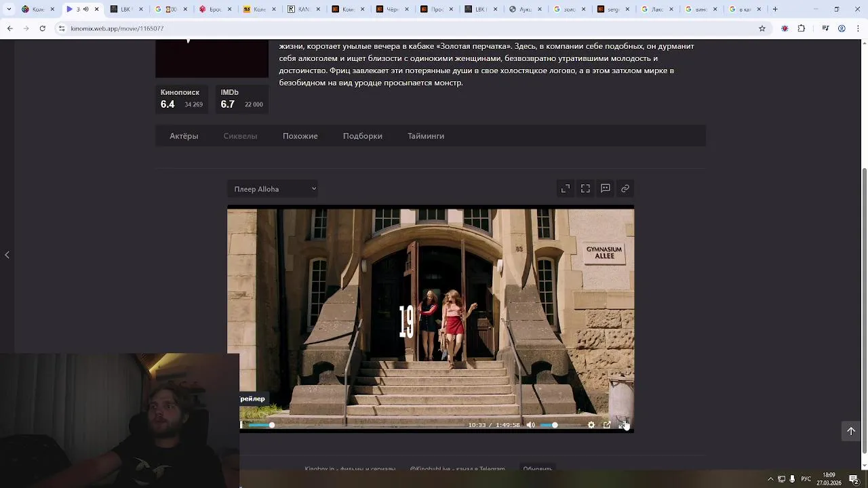Mute the video with the speaker icon

pyautogui.click(x=531, y=425)
